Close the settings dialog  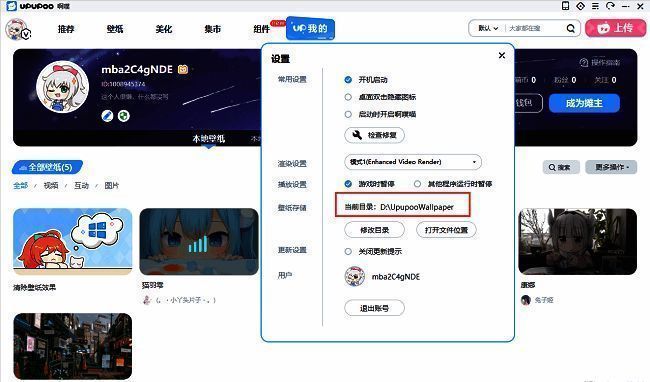[x=502, y=55]
